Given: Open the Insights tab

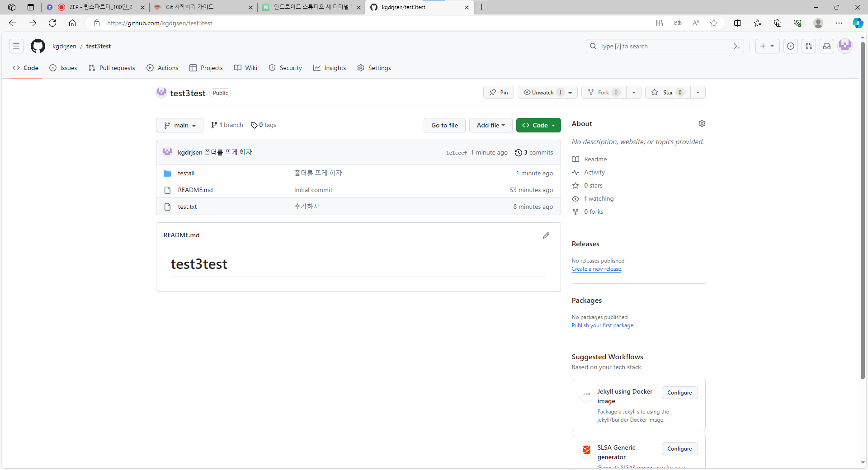Looking at the screenshot, I should (x=330, y=68).
